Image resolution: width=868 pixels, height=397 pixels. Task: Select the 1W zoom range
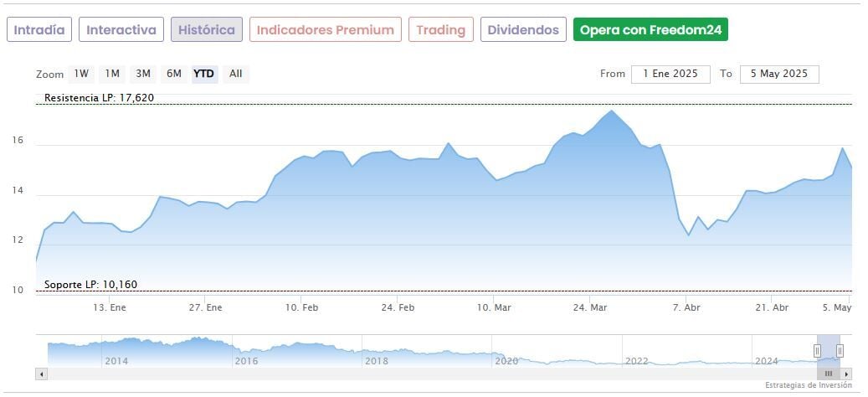81,74
